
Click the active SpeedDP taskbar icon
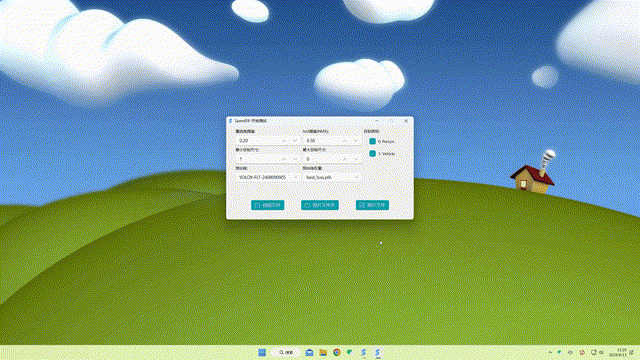(378, 352)
